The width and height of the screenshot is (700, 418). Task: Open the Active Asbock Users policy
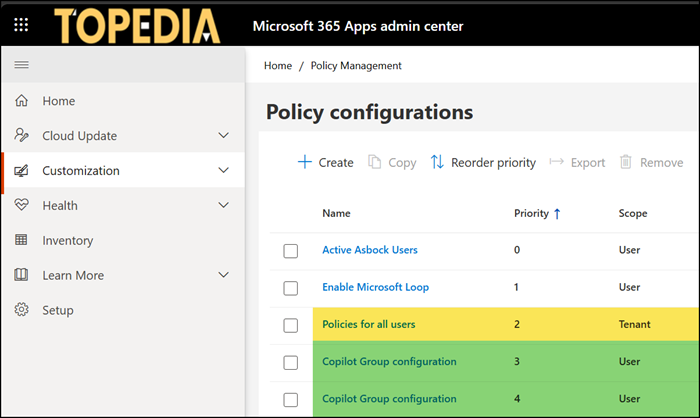[370, 250]
